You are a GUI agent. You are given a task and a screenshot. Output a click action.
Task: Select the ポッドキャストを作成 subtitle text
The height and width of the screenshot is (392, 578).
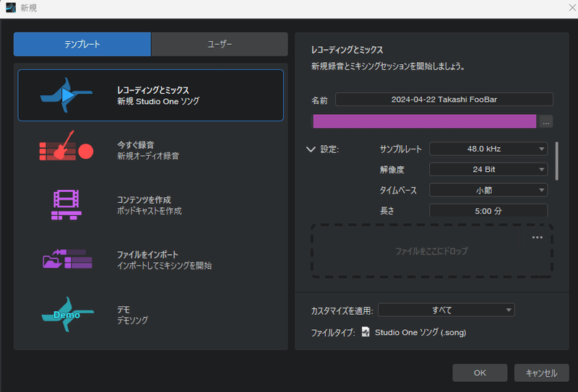click(x=150, y=211)
